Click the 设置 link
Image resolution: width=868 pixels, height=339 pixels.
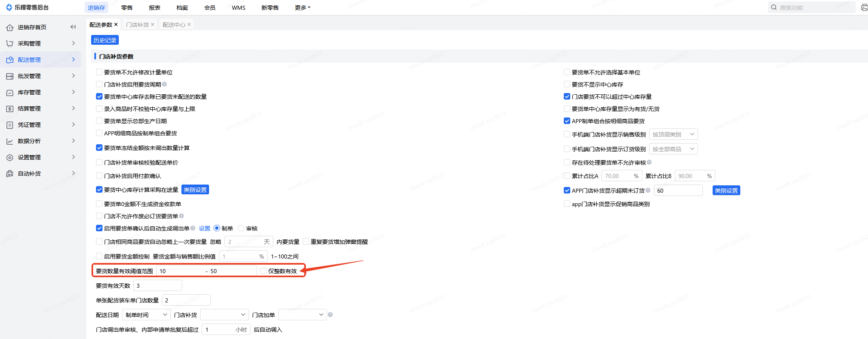click(205, 228)
